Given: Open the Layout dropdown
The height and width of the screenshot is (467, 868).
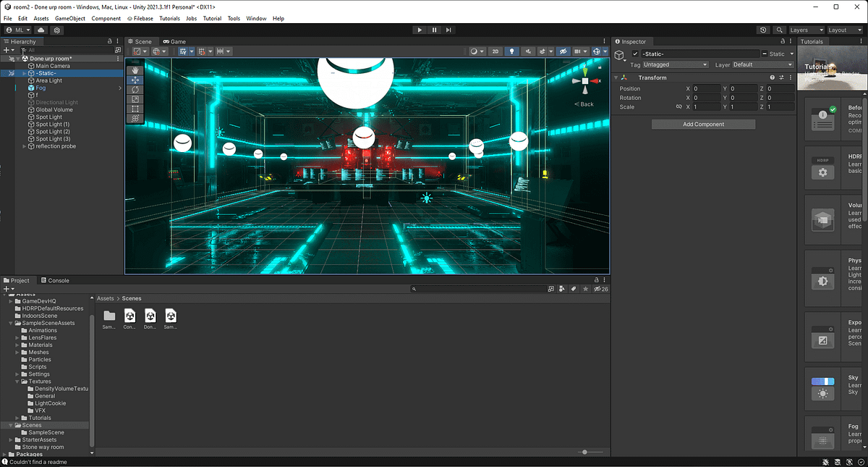Looking at the screenshot, I should (846, 30).
